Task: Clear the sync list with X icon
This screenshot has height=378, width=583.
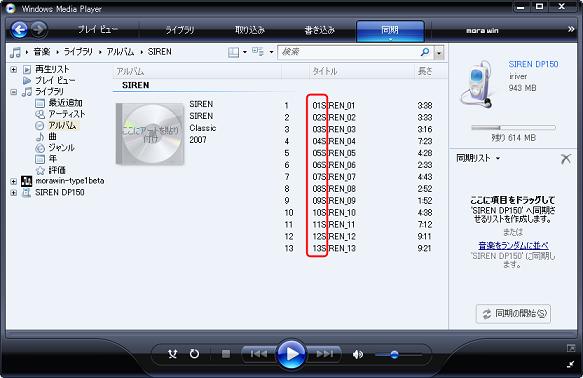Action: click(x=566, y=159)
